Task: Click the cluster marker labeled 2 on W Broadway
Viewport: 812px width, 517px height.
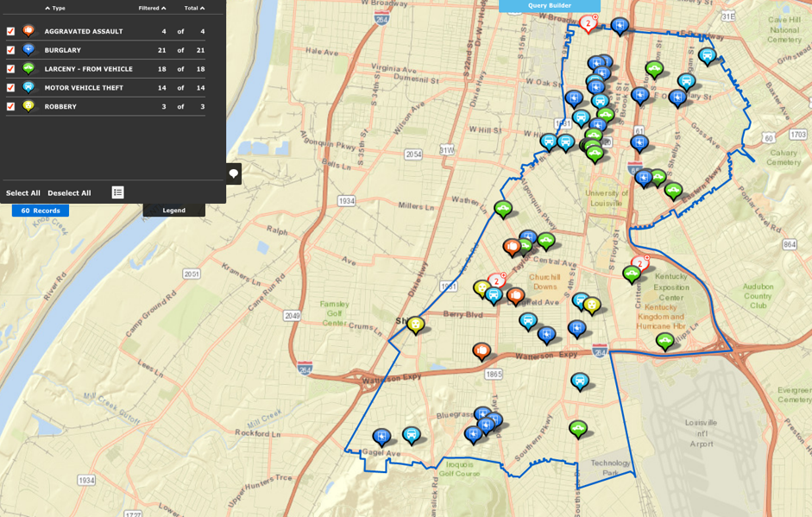Action: [589, 23]
